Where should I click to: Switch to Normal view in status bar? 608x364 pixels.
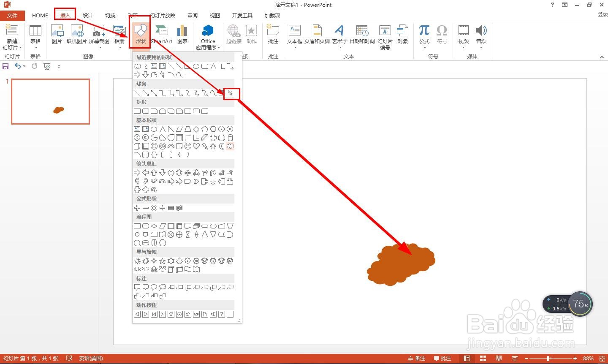[467, 359]
